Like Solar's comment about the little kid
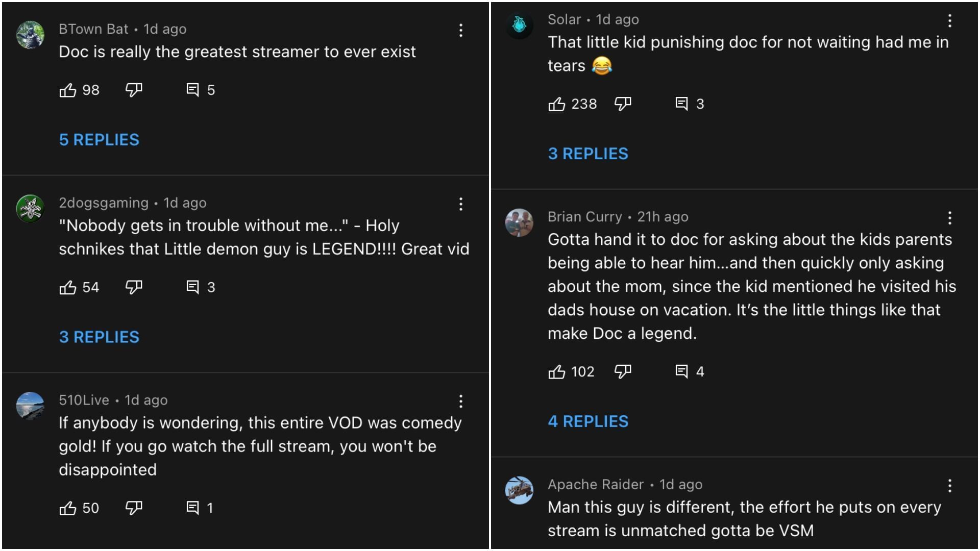This screenshot has width=980, height=551. point(557,104)
